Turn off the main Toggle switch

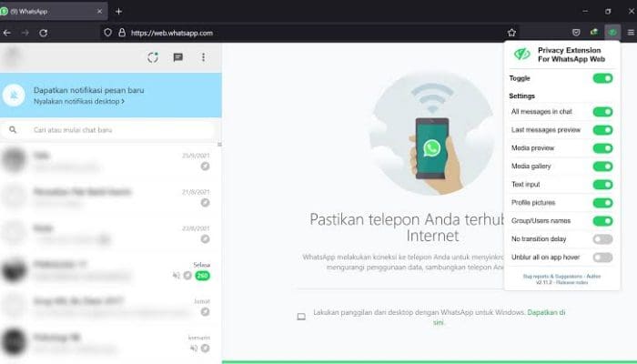point(602,78)
